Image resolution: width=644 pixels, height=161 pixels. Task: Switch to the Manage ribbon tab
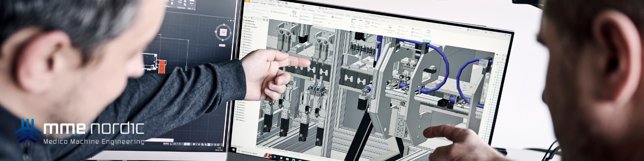tap(312, 10)
